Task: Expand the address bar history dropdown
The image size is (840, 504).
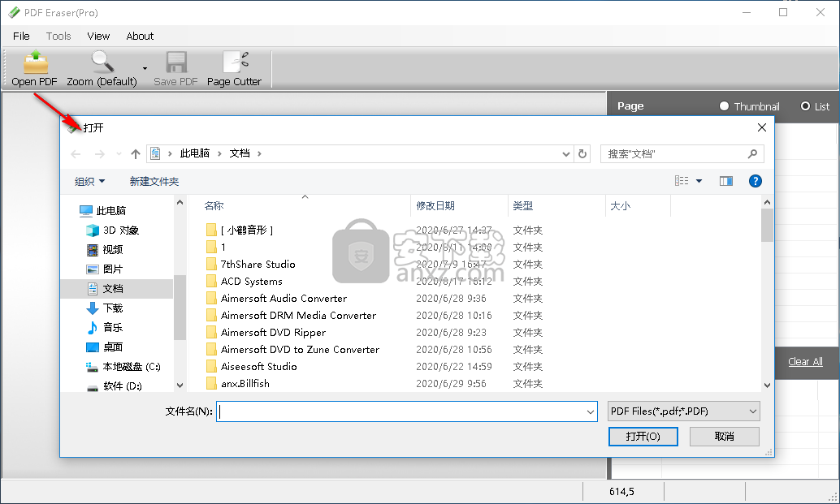Action: [x=565, y=154]
